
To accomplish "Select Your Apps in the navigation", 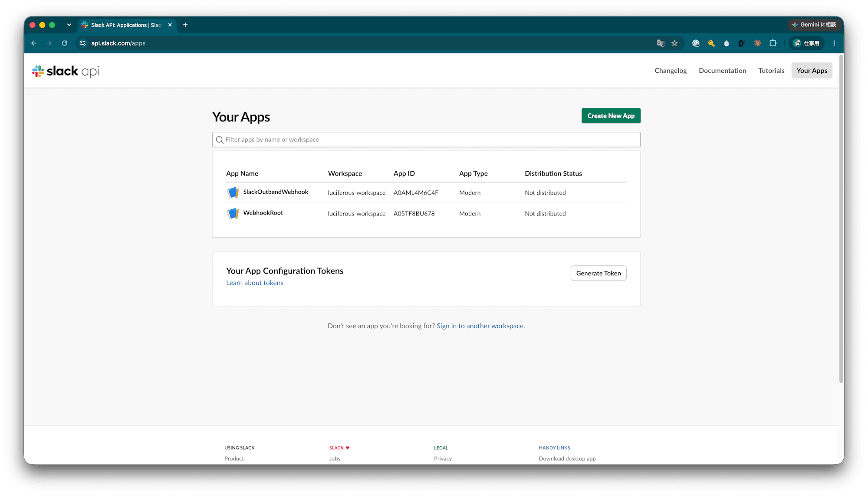I will 812,71.
